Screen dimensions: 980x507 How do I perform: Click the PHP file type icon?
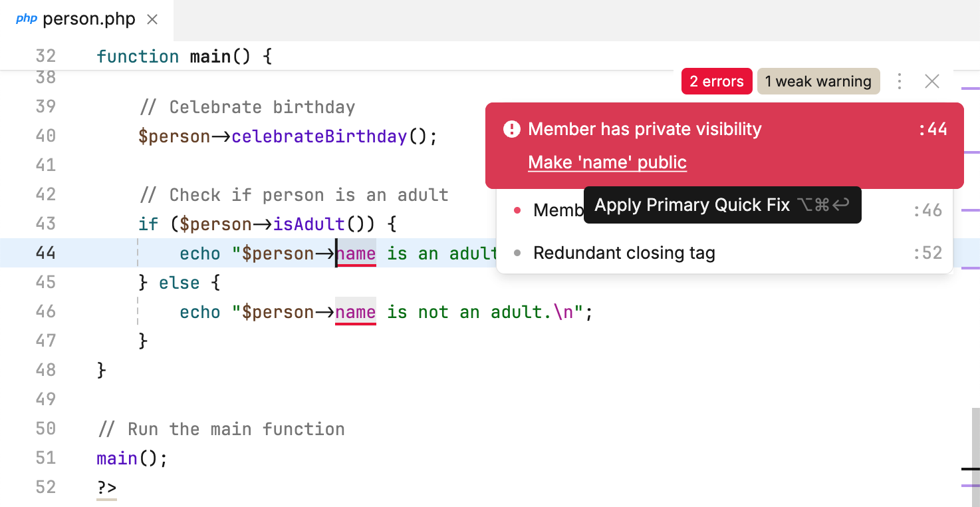[x=27, y=19]
